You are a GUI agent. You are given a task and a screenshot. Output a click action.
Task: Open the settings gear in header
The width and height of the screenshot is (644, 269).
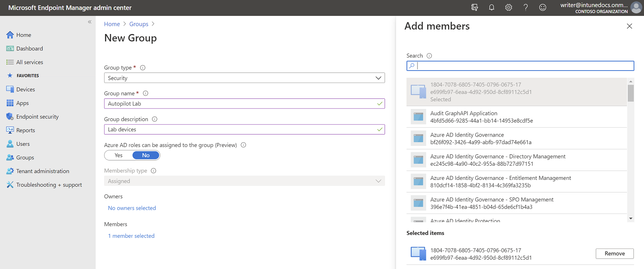coord(509,7)
